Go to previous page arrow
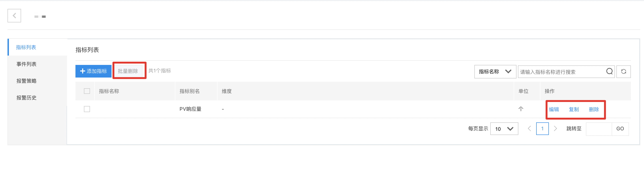The height and width of the screenshot is (170, 644). tap(529, 129)
